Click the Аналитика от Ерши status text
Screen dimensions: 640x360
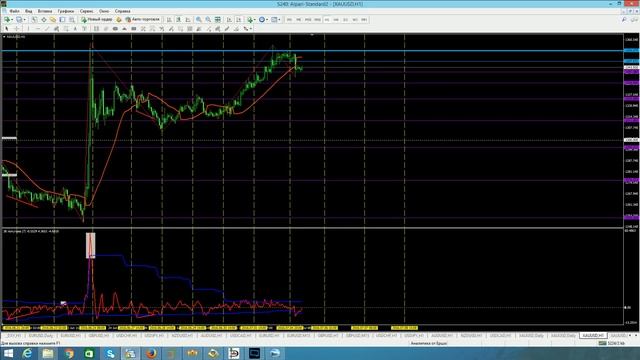429,344
